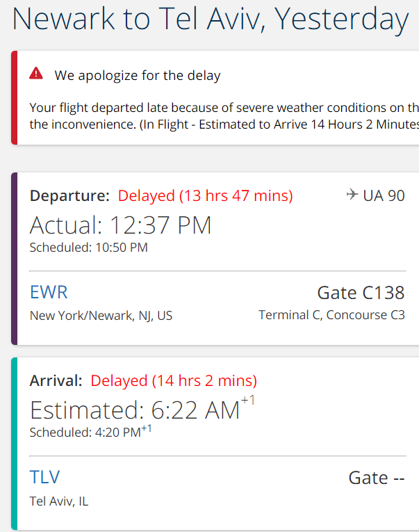Screen dimensions: 419x532
Task: Click Terminal C, Concourse C3 text
Action: pyautogui.click(x=331, y=315)
